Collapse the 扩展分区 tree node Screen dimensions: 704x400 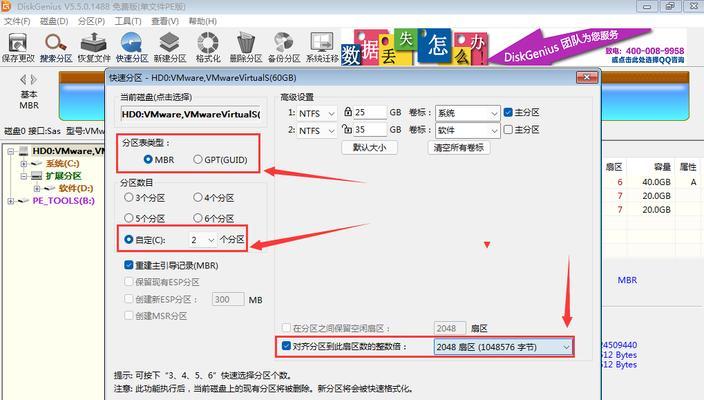pyautogui.click(x=24, y=176)
